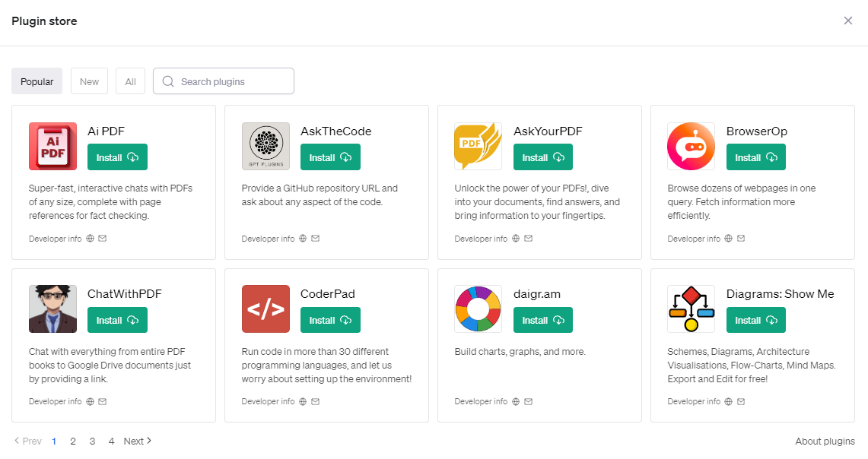Viewport: 868px width, 459px height.
Task: Install the ChatWithPDF plugin
Action: coord(117,320)
